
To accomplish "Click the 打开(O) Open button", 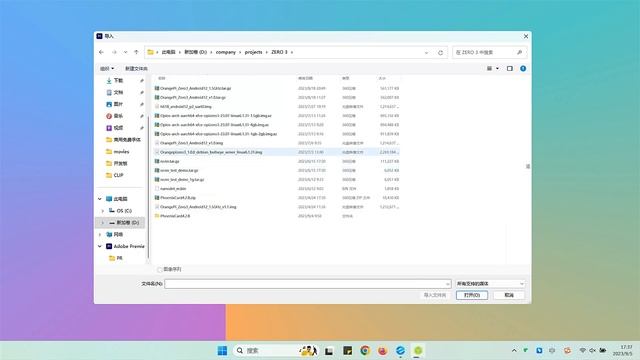I will 472,295.
